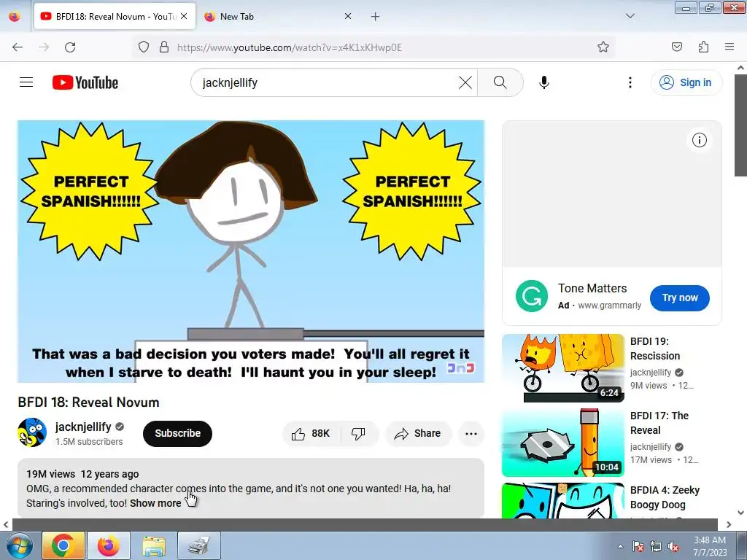Share the video
The height and width of the screenshot is (560, 747).
coord(418,433)
